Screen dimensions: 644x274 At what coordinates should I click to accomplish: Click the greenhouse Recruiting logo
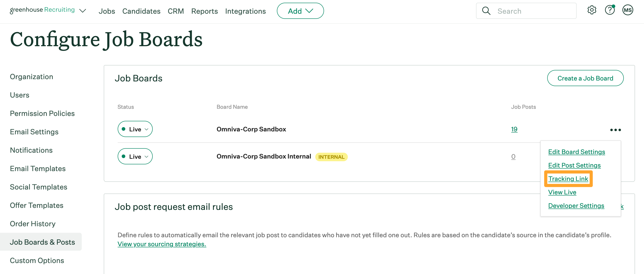[42, 10]
